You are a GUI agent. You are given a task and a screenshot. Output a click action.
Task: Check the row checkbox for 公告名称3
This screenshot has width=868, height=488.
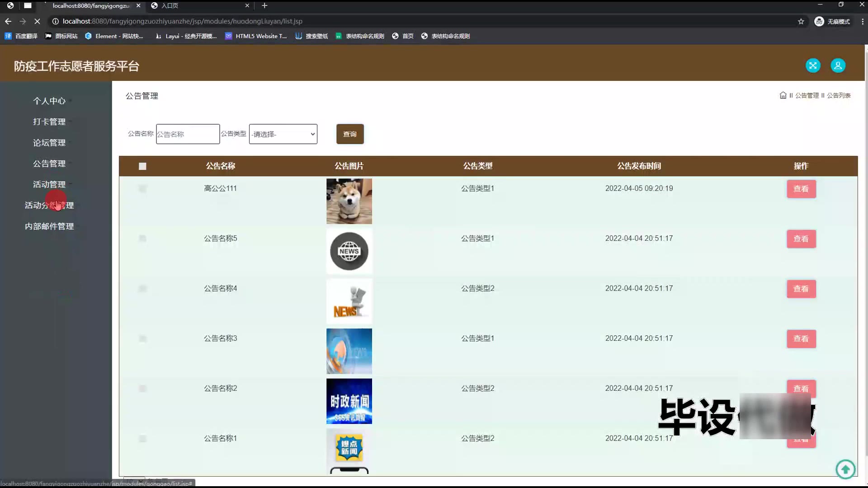tap(142, 338)
